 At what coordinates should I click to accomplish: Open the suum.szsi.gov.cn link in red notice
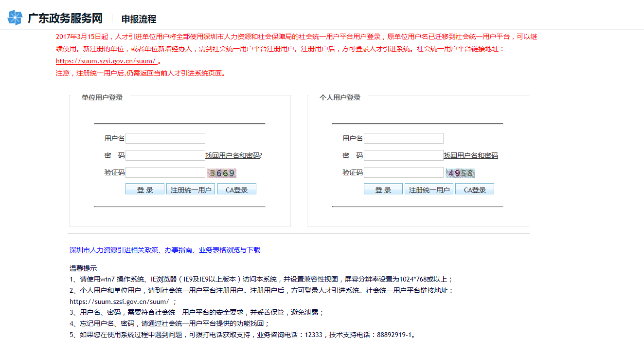click(x=106, y=61)
